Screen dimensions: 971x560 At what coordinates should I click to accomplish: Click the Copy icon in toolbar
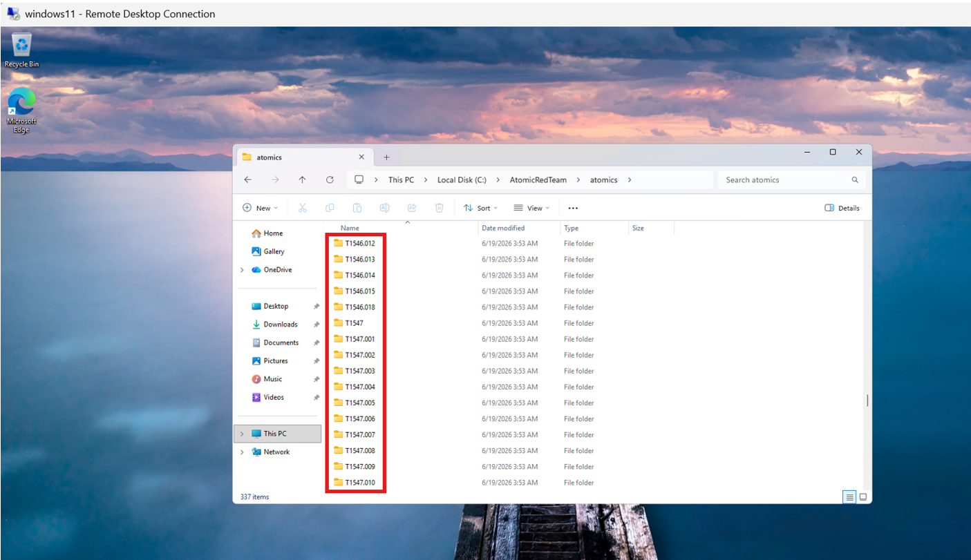[330, 208]
